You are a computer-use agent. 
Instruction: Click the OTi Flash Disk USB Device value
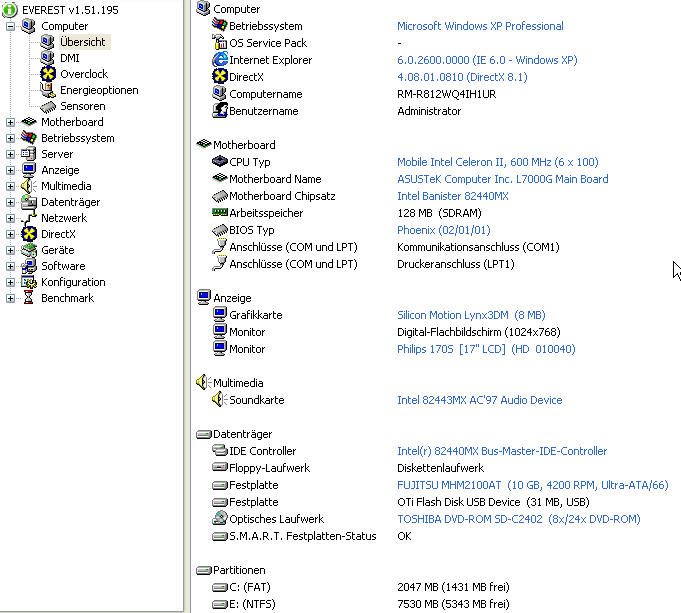(x=493, y=502)
